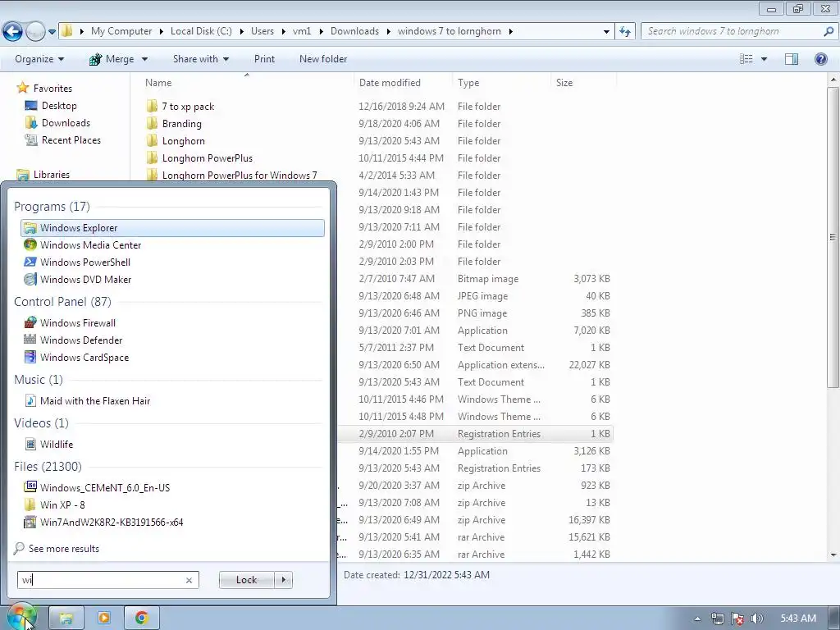Open Windows Media Player taskbar icon
The height and width of the screenshot is (630, 840).
104,619
